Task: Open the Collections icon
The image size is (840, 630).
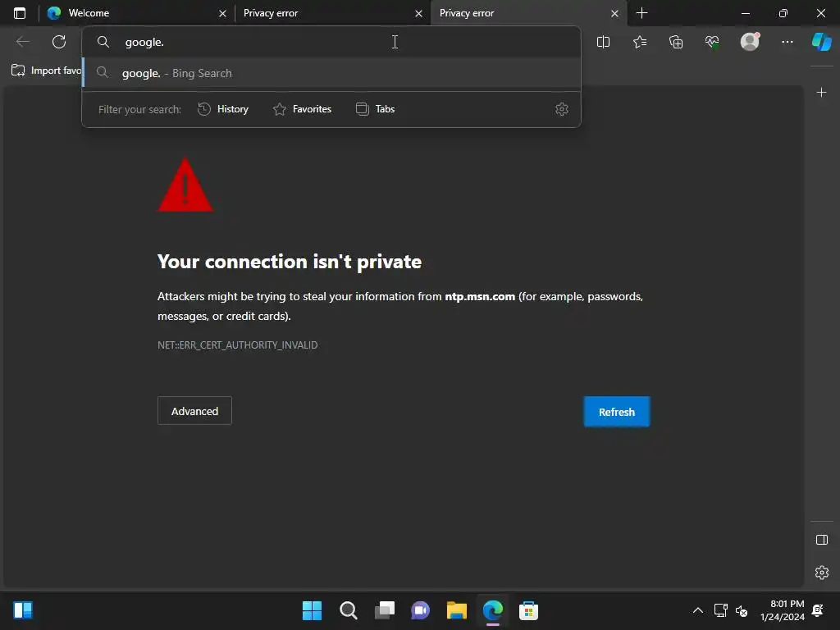Action: pyautogui.click(x=676, y=42)
